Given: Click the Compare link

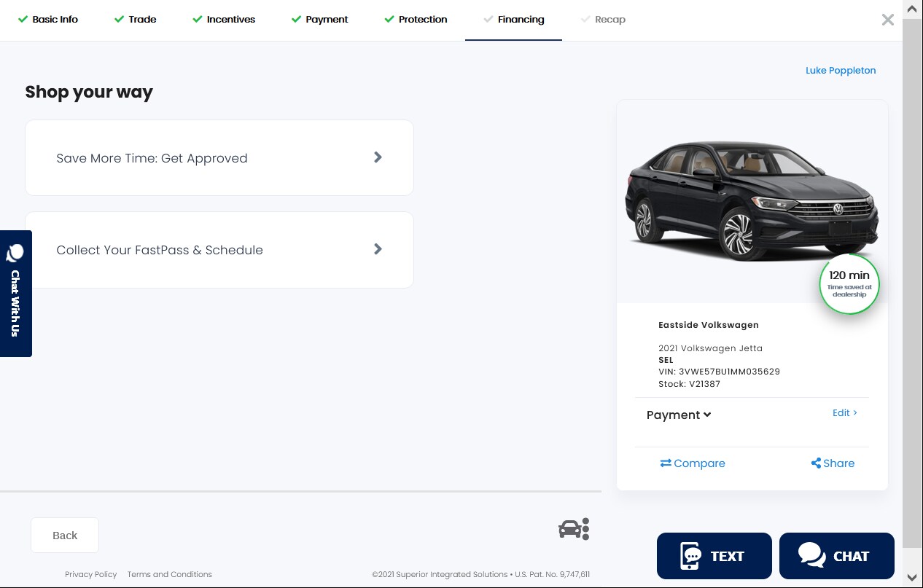Looking at the screenshot, I should coord(693,463).
